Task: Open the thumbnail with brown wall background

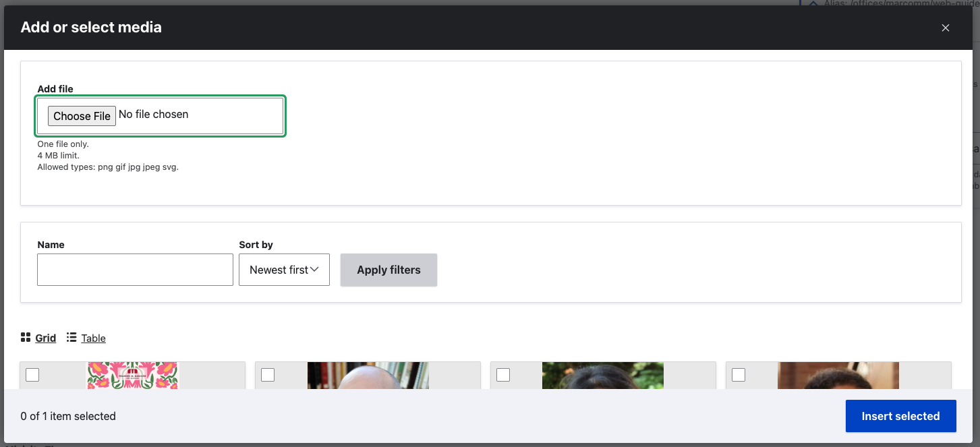Action: coord(838,376)
